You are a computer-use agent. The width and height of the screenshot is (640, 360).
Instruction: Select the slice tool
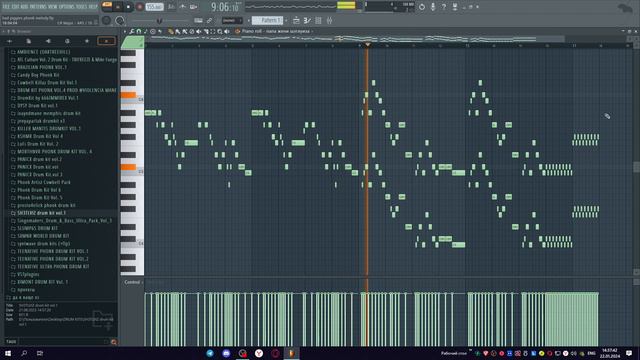click(206, 31)
